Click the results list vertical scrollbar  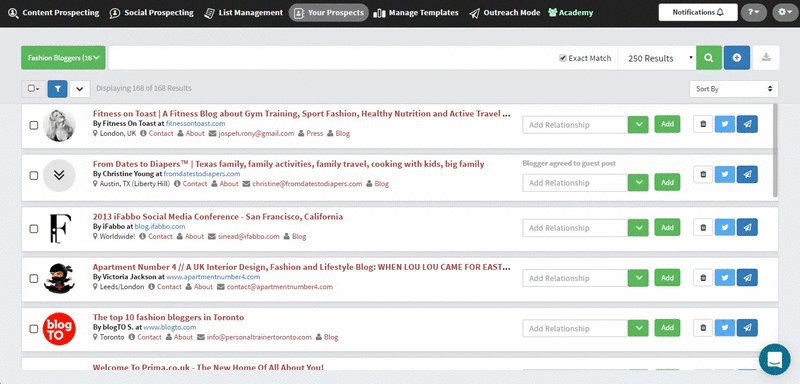(776, 150)
